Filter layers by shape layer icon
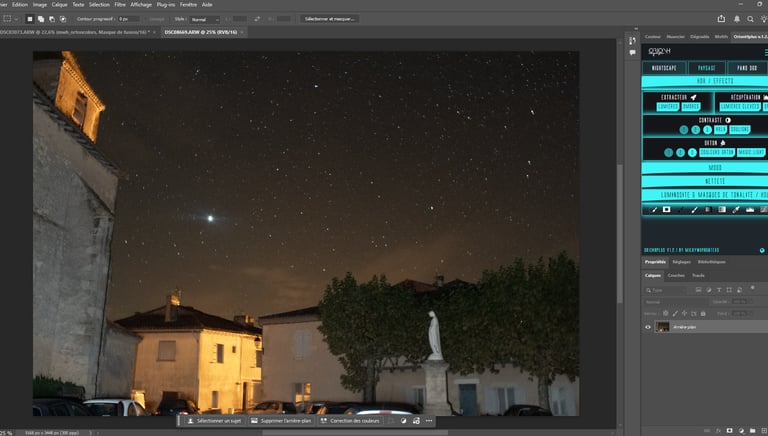The height and width of the screenshot is (436, 768). point(729,290)
